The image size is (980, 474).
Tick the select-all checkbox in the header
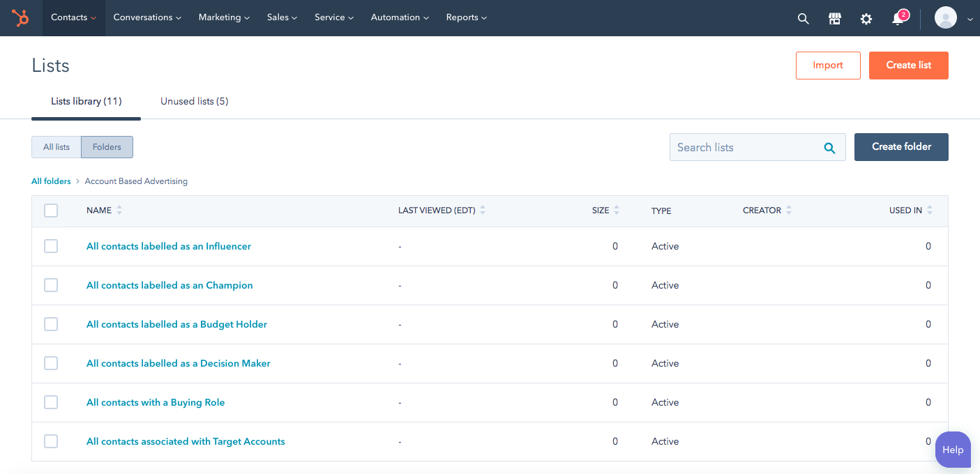click(51, 211)
